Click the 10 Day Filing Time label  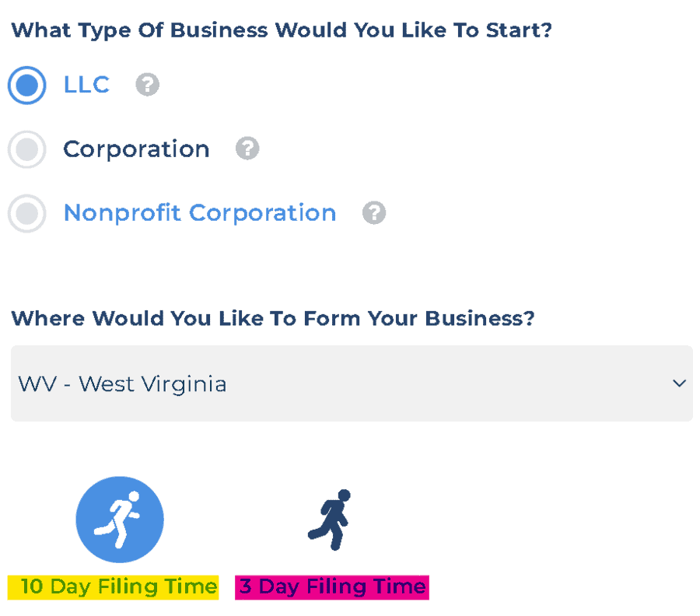114,587
